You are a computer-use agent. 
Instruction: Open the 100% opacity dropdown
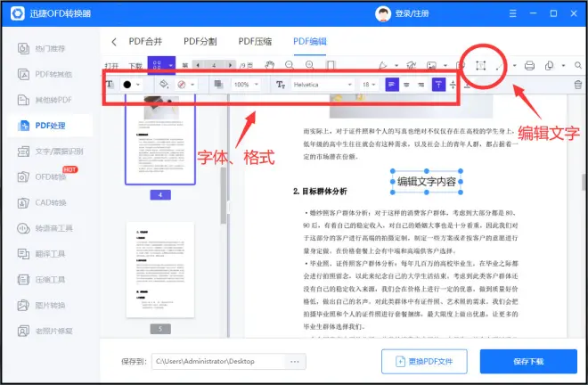pos(246,85)
